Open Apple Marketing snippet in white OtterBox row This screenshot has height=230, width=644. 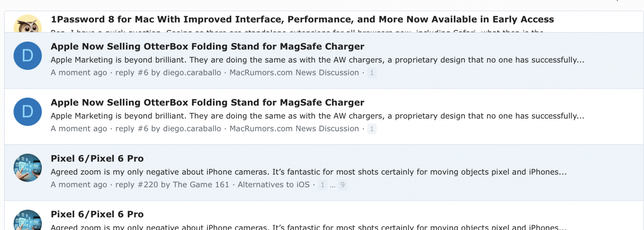pyautogui.click(x=317, y=116)
